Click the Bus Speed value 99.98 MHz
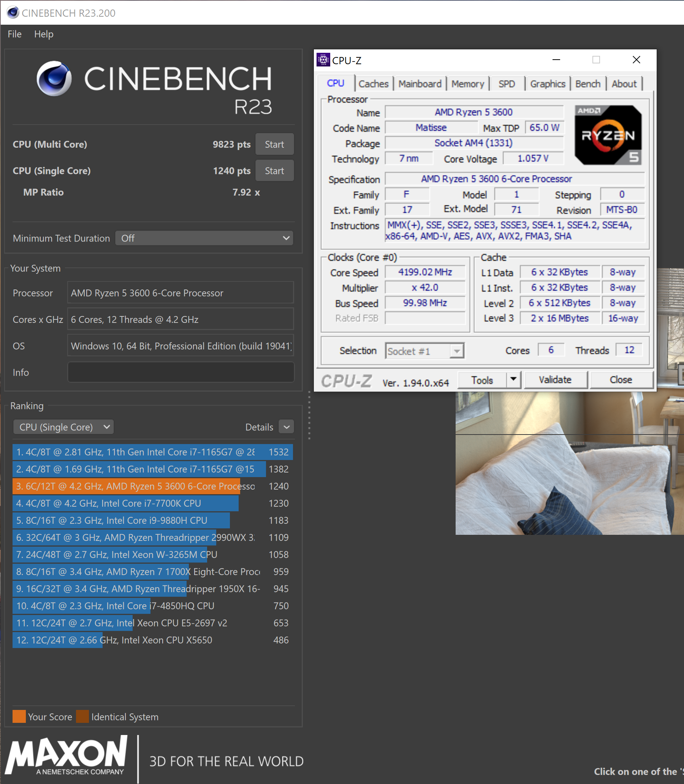This screenshot has height=784, width=684. [x=425, y=303]
